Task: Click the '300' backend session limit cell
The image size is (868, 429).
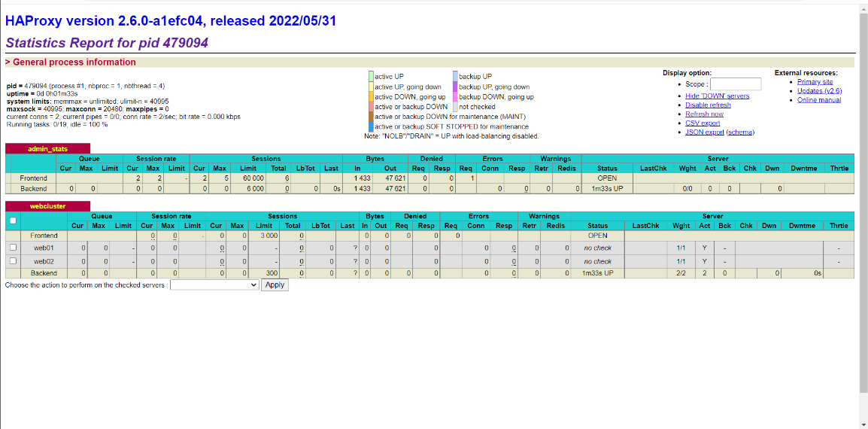Action: tap(263, 273)
